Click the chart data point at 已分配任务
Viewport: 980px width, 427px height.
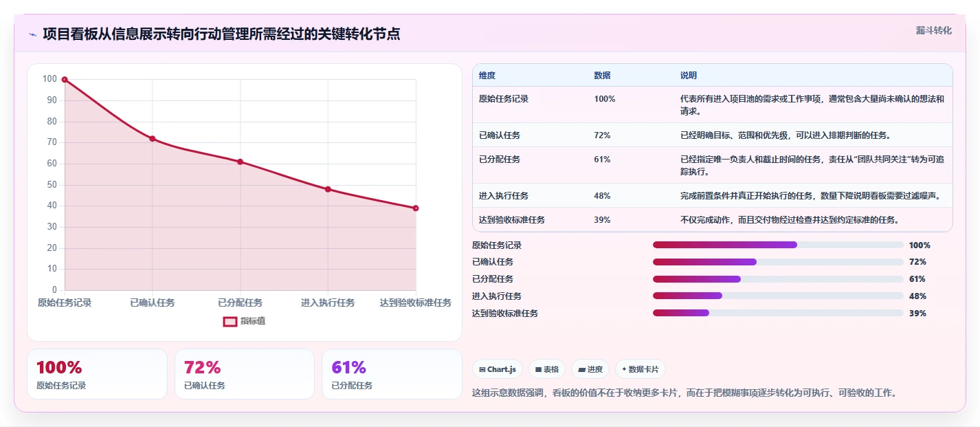pyautogui.click(x=240, y=162)
